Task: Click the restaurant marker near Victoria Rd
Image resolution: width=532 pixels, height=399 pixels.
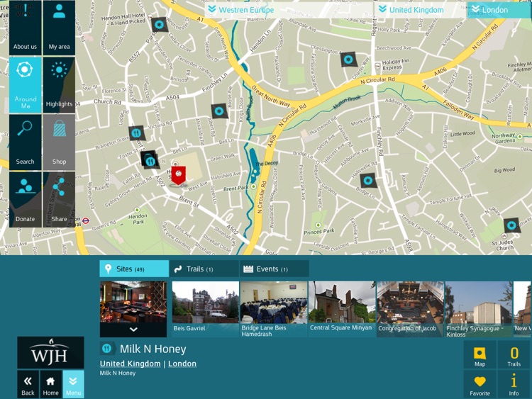Action: pos(137,133)
